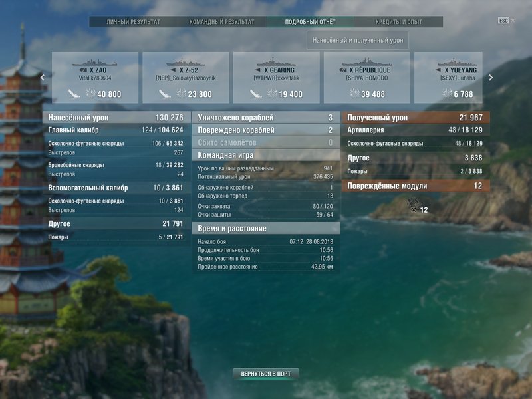Screen dimensions: 532x399
Task: Select player name Vitalik780604
Action: tap(95, 78)
